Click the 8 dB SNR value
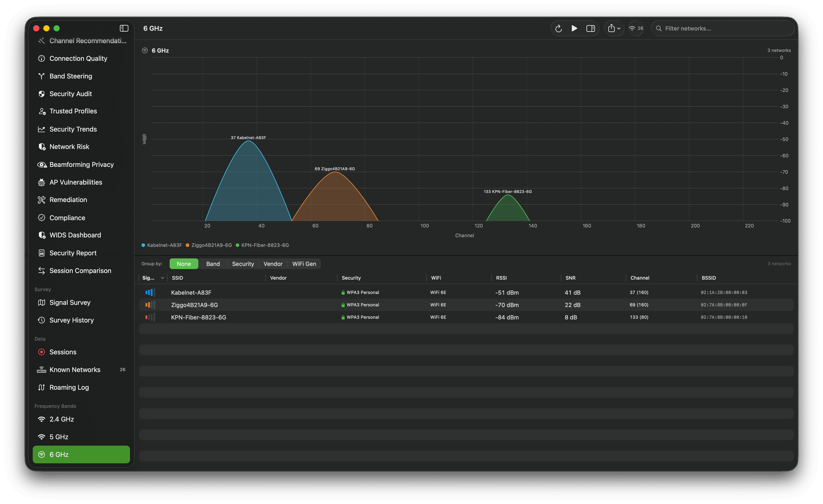823x504 pixels. [570, 317]
